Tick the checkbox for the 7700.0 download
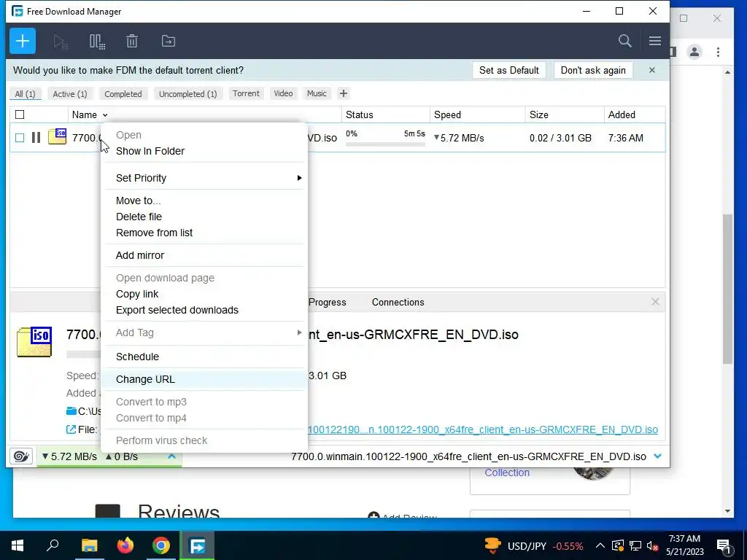The width and height of the screenshot is (747, 560). coord(20,138)
